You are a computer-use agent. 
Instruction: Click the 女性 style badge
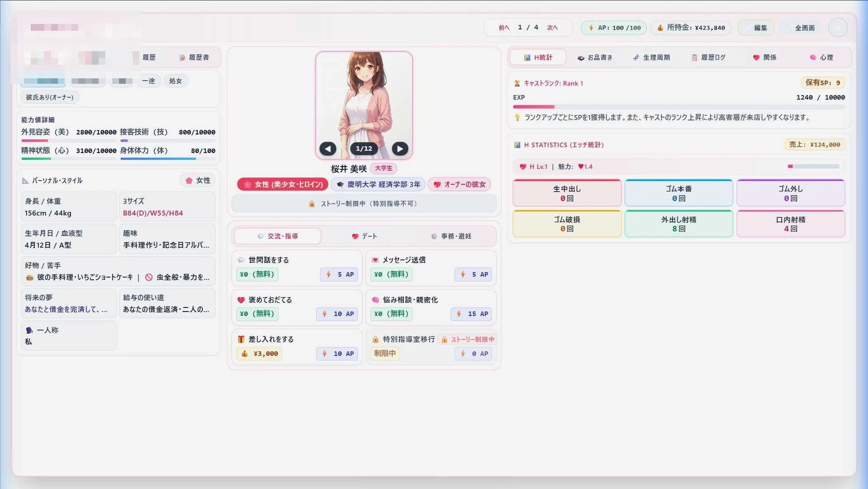(198, 180)
